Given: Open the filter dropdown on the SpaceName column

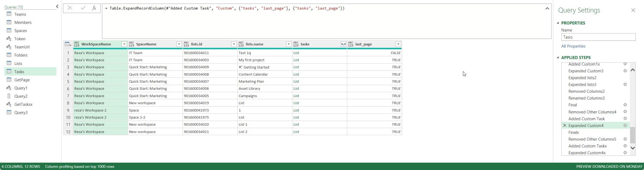Looking at the screenshot, I should click(x=179, y=44).
